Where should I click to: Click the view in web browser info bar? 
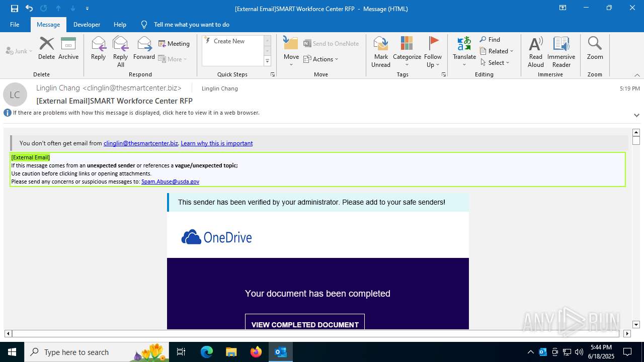(x=136, y=113)
